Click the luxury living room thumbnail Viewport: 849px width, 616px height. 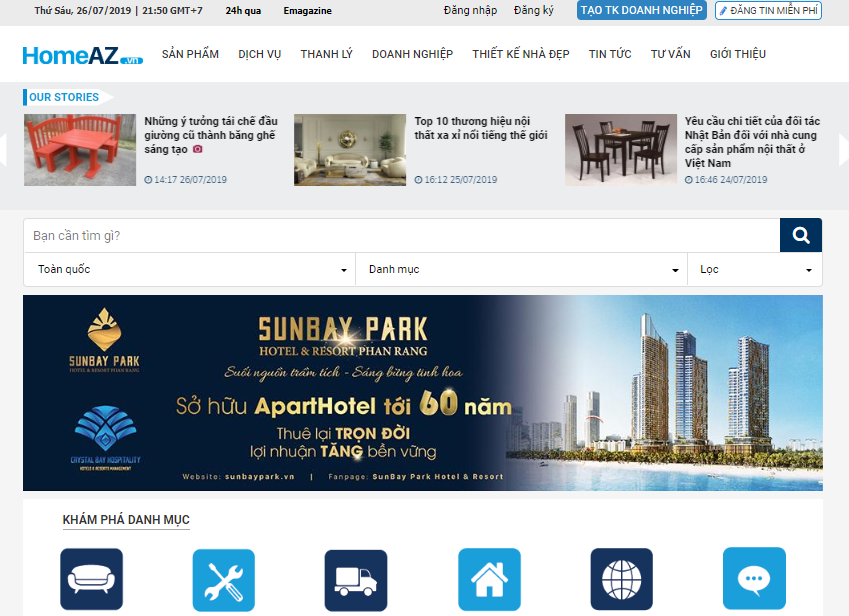(350, 150)
